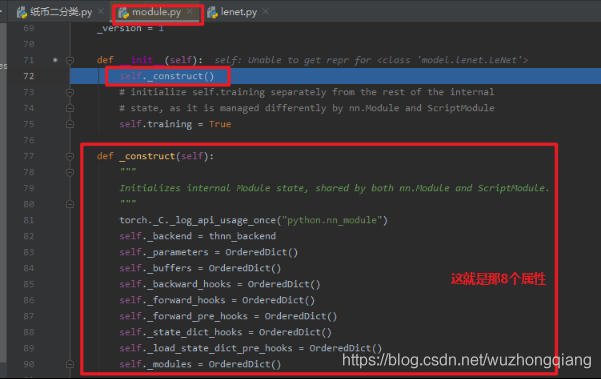Close the lenet.py tab
This screenshot has height=379, width=601.
pos(266,12)
